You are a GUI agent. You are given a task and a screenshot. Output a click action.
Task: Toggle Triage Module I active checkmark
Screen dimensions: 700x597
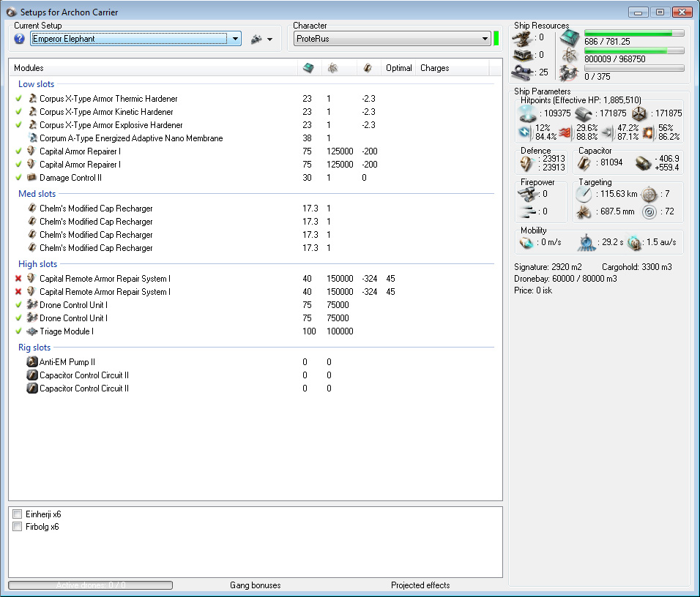click(x=19, y=331)
